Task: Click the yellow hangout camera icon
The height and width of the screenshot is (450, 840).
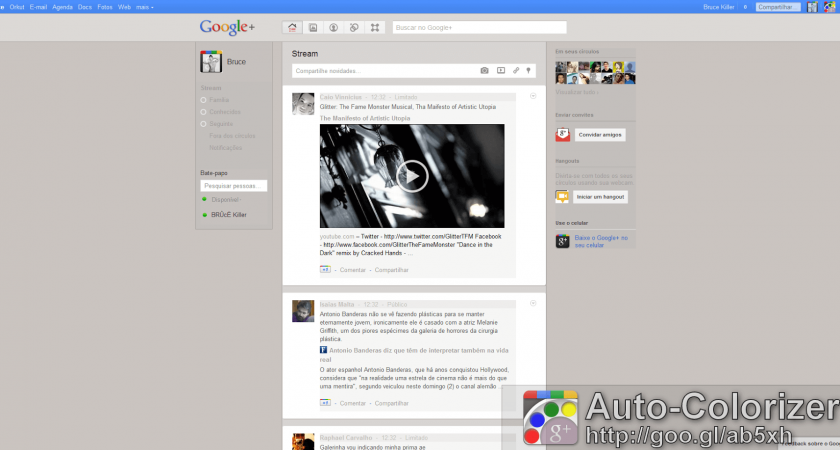Action: [562, 197]
